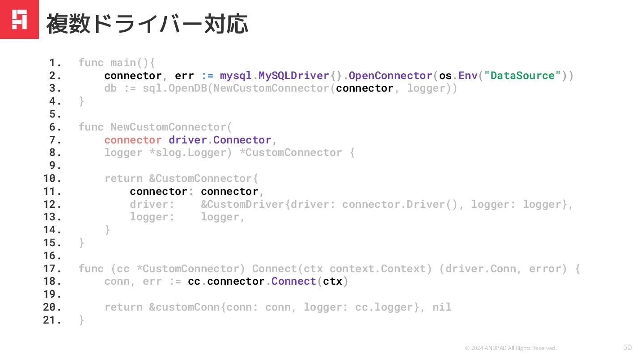Viewport: 644px width, 362px height.
Task: Click return &CustomConnector on line 10
Action: 181,179
